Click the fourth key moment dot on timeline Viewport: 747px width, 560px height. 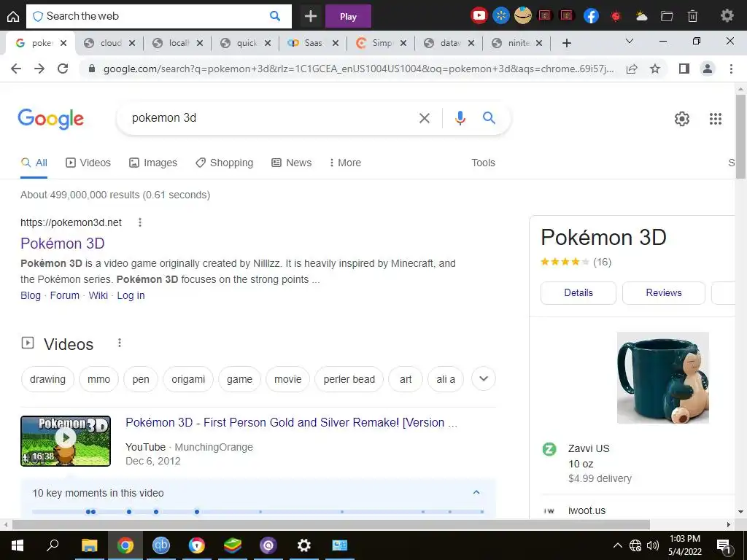point(156,512)
